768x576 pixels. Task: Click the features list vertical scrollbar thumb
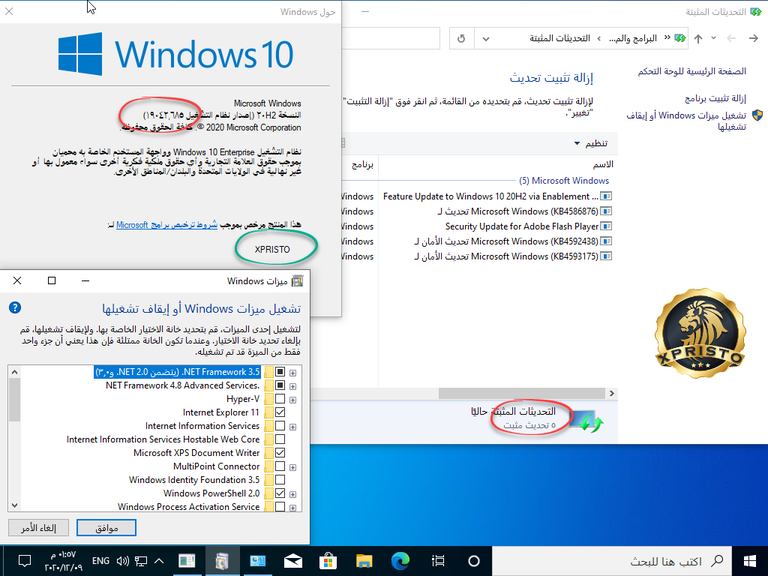[x=15, y=400]
